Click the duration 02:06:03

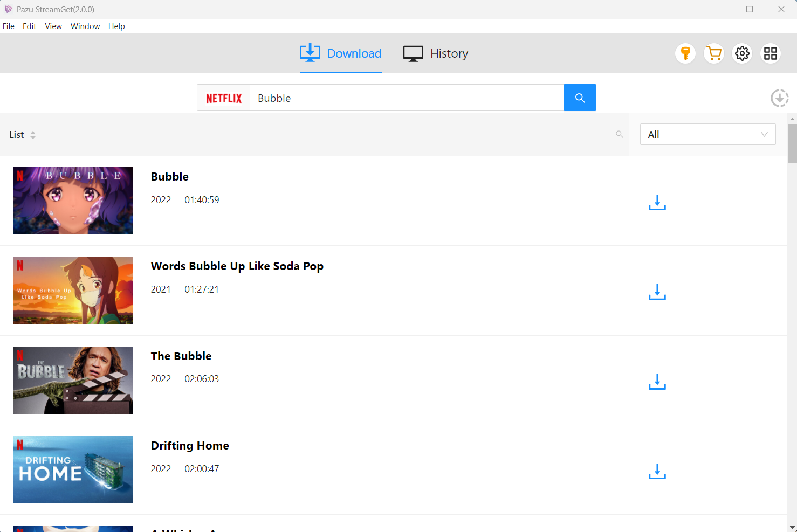coord(202,379)
